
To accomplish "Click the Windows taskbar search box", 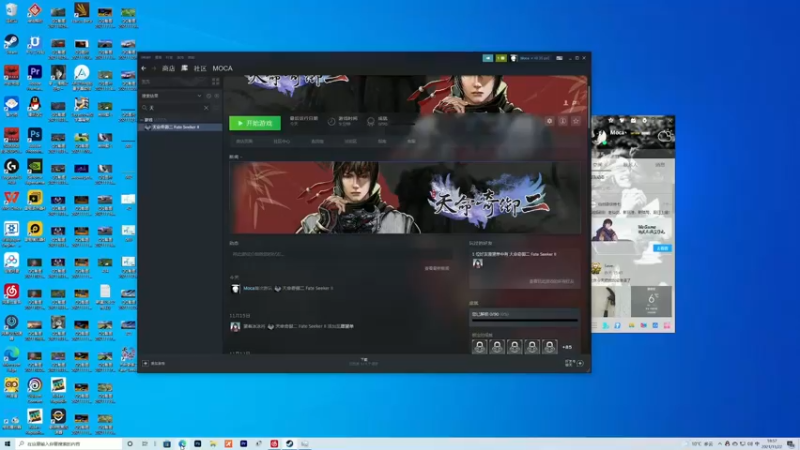I will pyautogui.click(x=69, y=444).
